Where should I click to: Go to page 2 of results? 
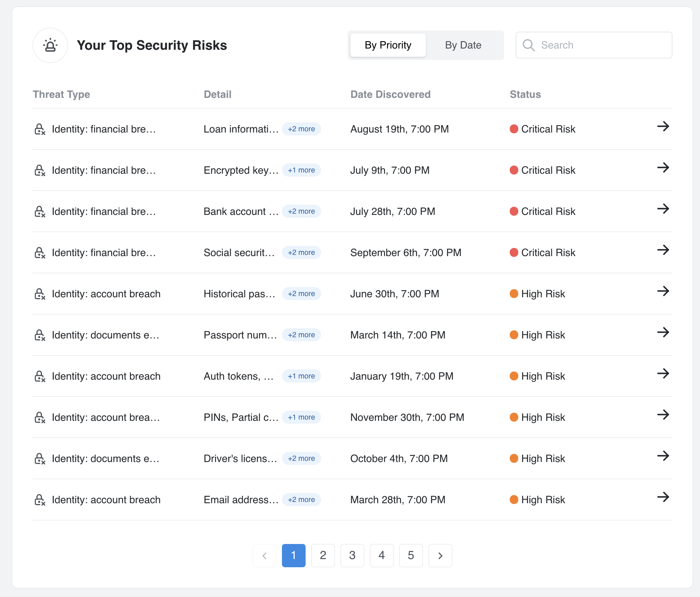point(323,555)
